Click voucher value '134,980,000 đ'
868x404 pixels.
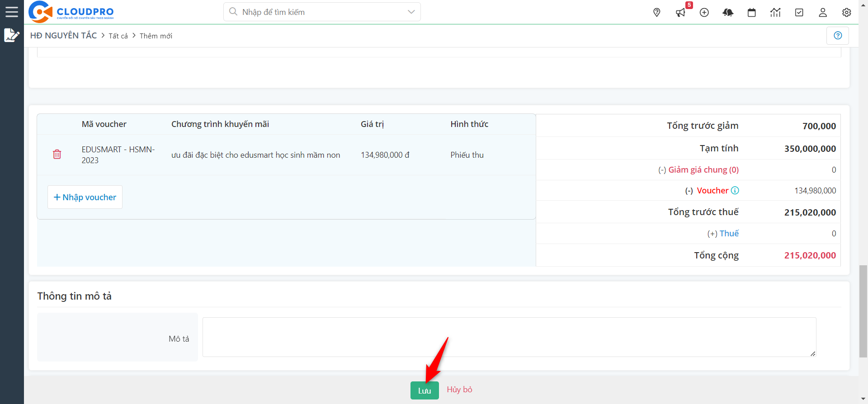click(x=385, y=155)
